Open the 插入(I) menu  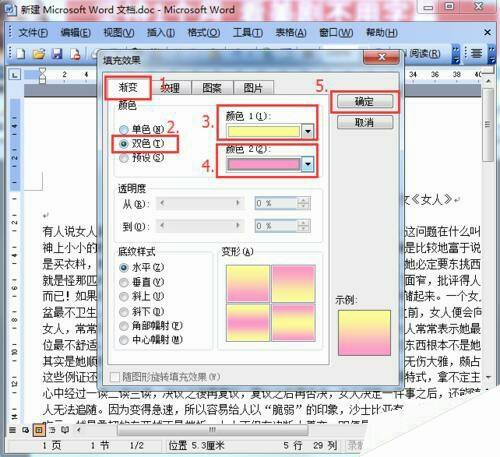[161, 33]
